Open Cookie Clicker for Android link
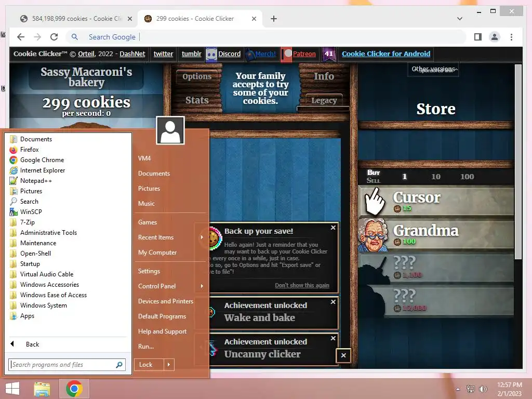 point(386,54)
